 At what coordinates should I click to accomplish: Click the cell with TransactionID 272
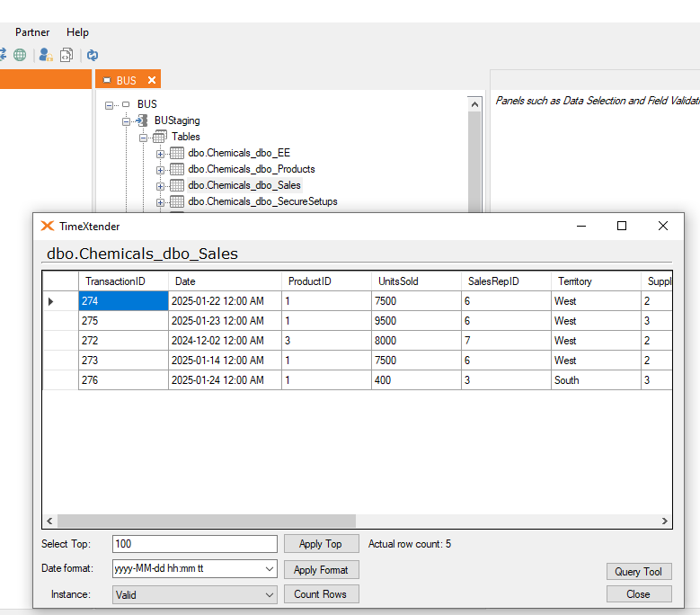[123, 341]
